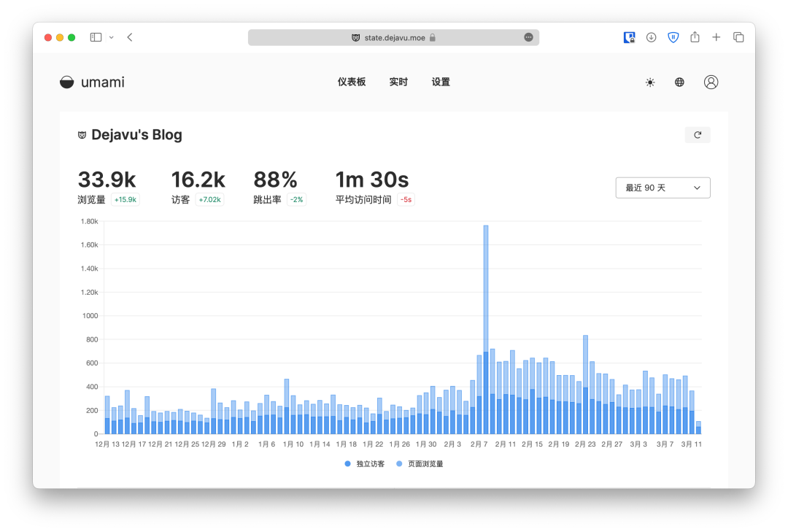788x532 pixels.
Task: Open the 设置 settings menu
Action: (x=441, y=82)
